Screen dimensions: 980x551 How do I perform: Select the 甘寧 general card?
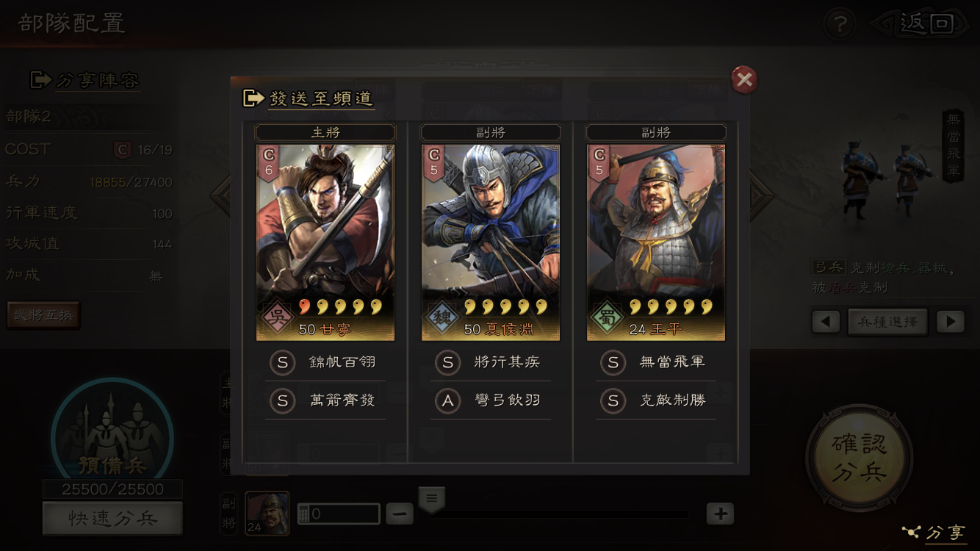[x=325, y=242]
